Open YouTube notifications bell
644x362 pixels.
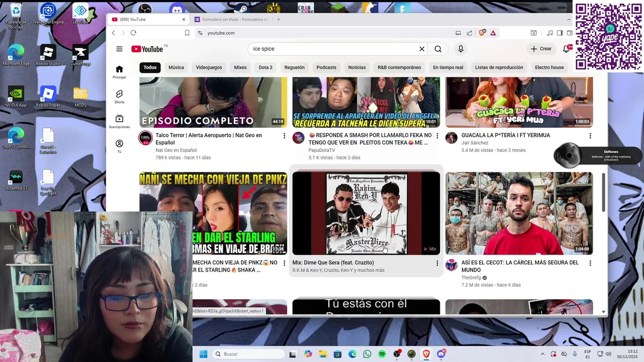tap(566, 49)
